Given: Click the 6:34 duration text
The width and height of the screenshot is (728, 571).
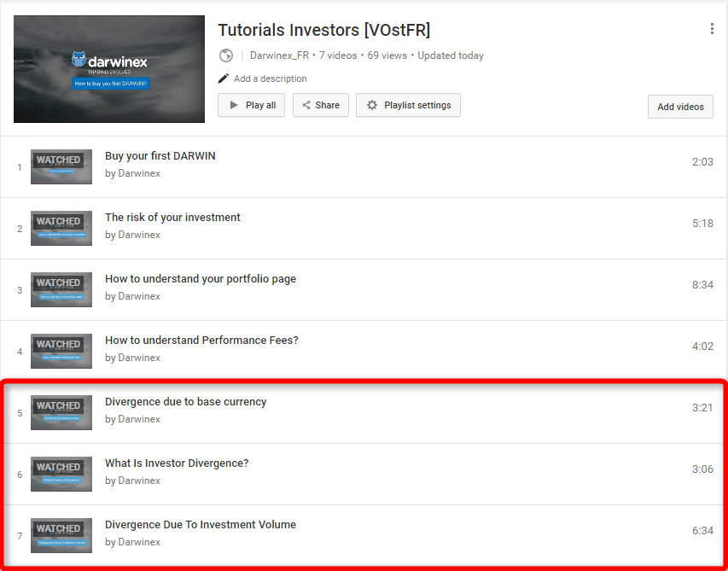Looking at the screenshot, I should (x=702, y=531).
